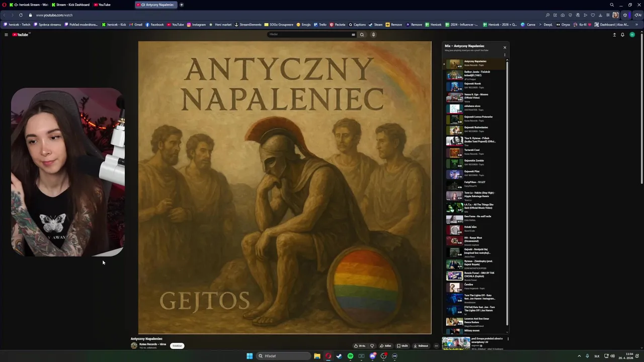
Task: Go to the YouTube home logo
Action: [20, 35]
